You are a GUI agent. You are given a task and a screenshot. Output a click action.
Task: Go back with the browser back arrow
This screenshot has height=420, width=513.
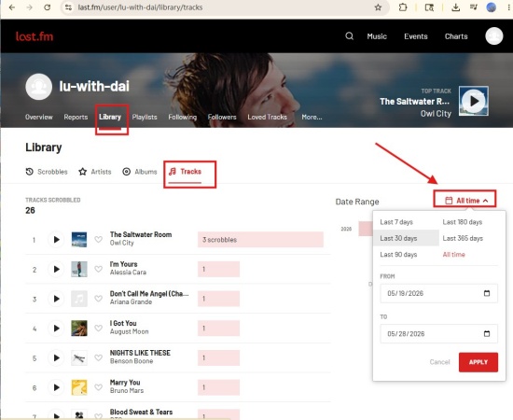[x=12, y=7]
